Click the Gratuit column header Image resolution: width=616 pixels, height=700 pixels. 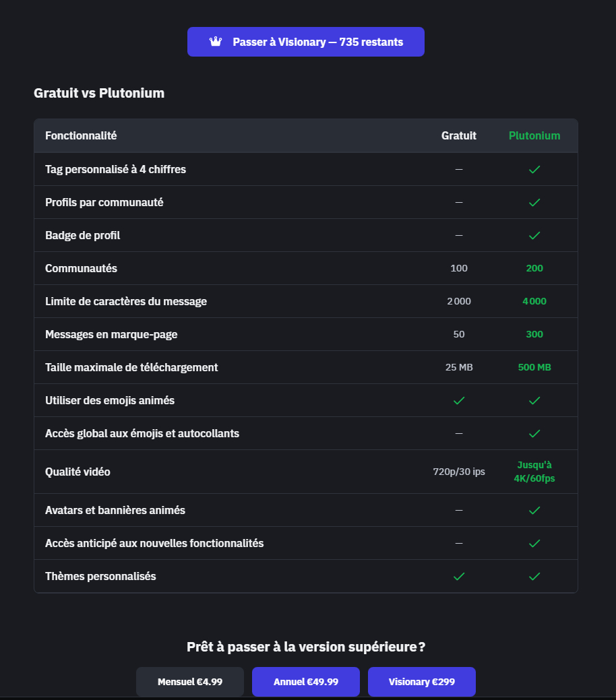[x=459, y=135]
